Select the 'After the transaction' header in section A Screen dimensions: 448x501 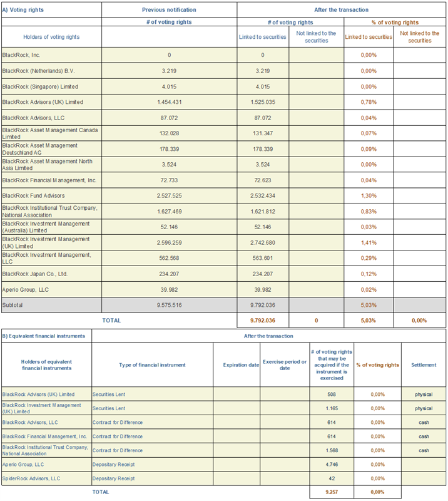(342, 10)
